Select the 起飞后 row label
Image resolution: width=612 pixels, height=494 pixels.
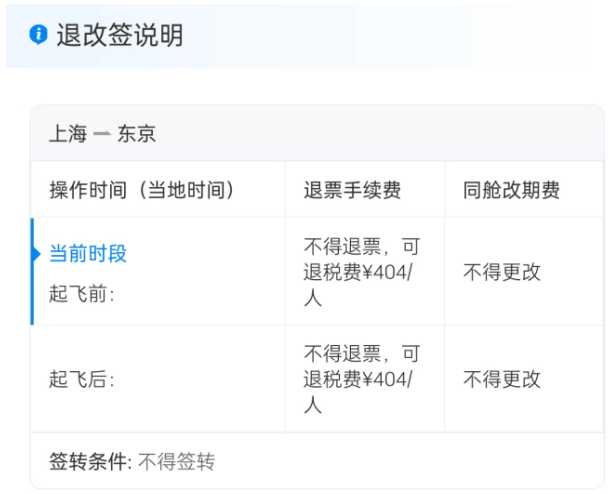click(x=82, y=379)
